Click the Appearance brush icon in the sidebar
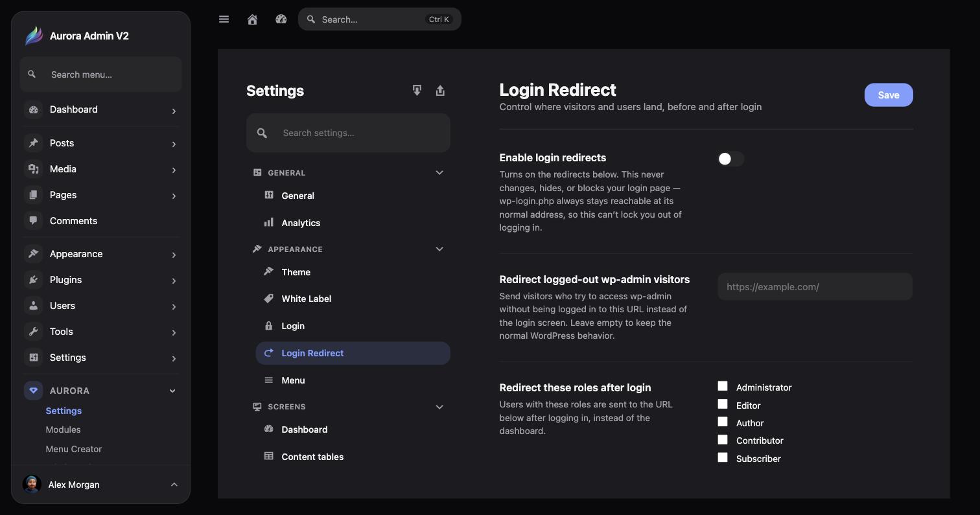The width and height of the screenshot is (980, 515). point(34,254)
